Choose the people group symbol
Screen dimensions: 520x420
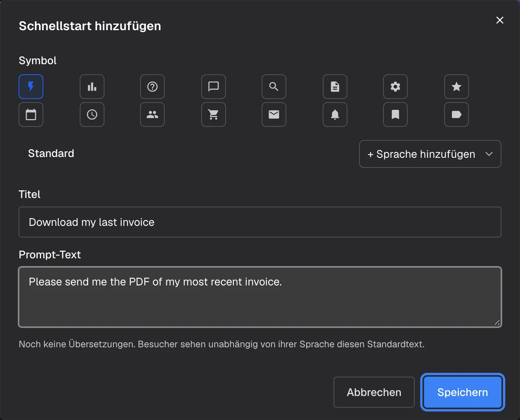152,114
